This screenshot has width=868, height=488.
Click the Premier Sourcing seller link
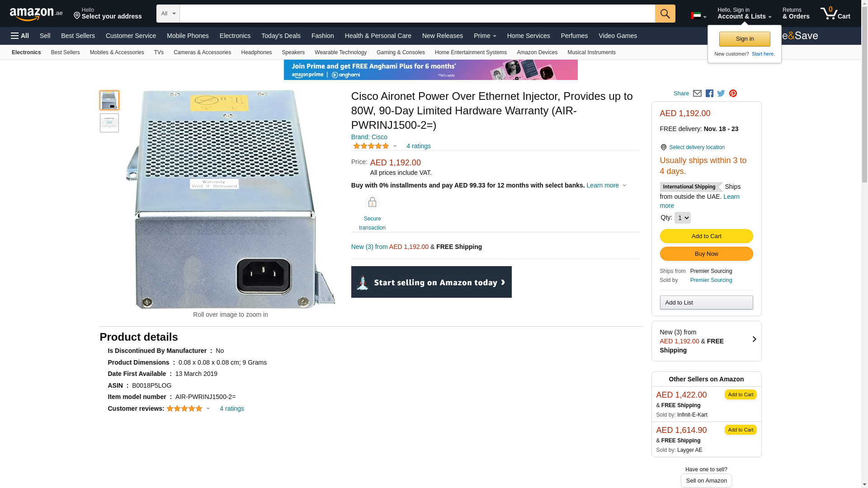click(x=711, y=280)
